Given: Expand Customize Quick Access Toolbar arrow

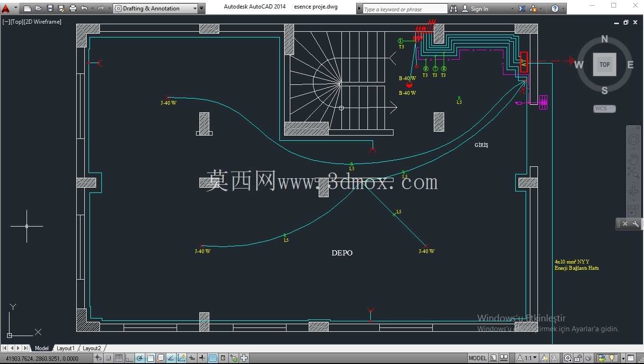Looking at the screenshot, I should pos(202,9).
